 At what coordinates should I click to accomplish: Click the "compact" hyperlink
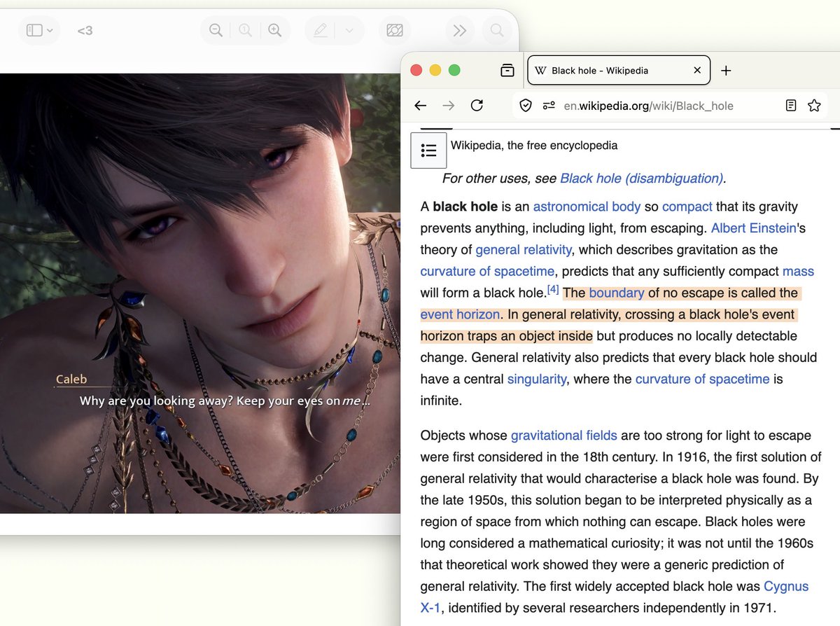coord(687,207)
